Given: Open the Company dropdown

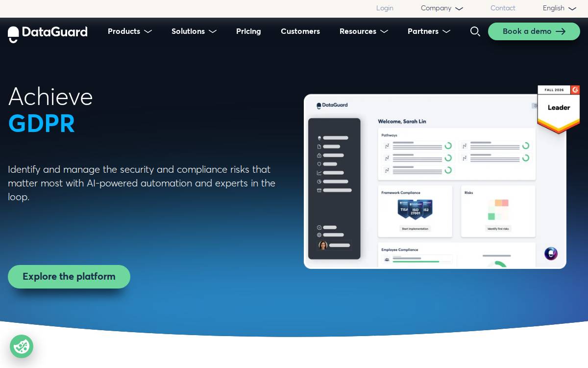Looking at the screenshot, I should pyautogui.click(x=442, y=8).
